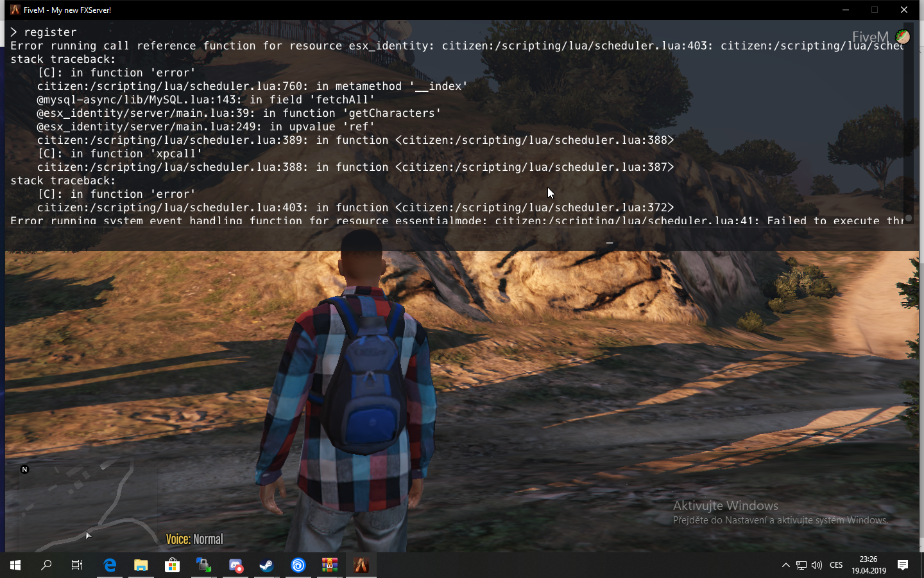Open Windows search
This screenshot has height=578, width=924.
[x=46, y=565]
